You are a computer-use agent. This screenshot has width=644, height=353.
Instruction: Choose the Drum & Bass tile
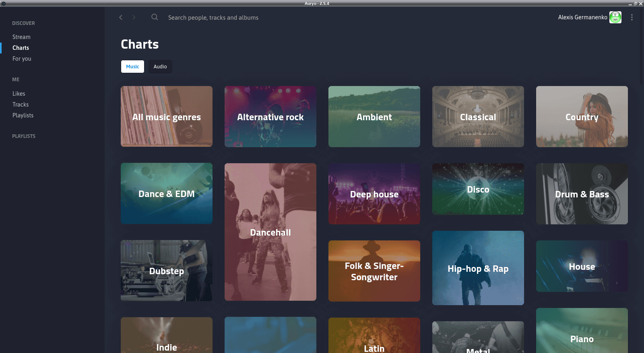click(x=582, y=194)
